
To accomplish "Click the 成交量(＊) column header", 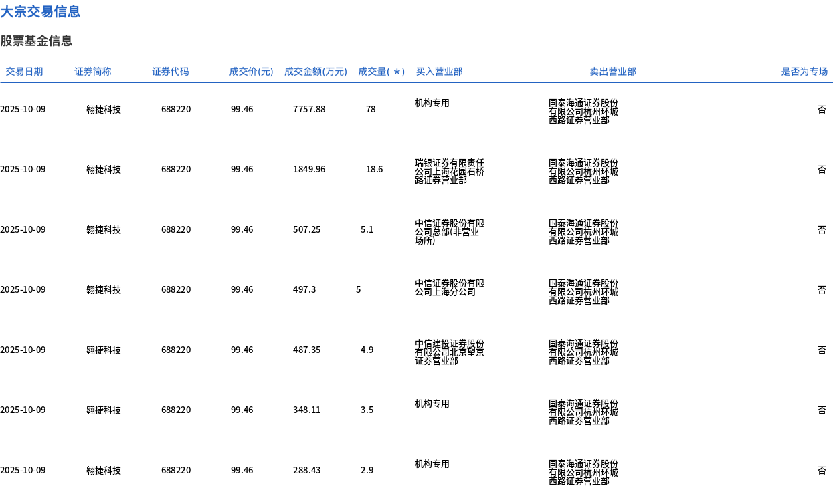I will click(381, 72).
